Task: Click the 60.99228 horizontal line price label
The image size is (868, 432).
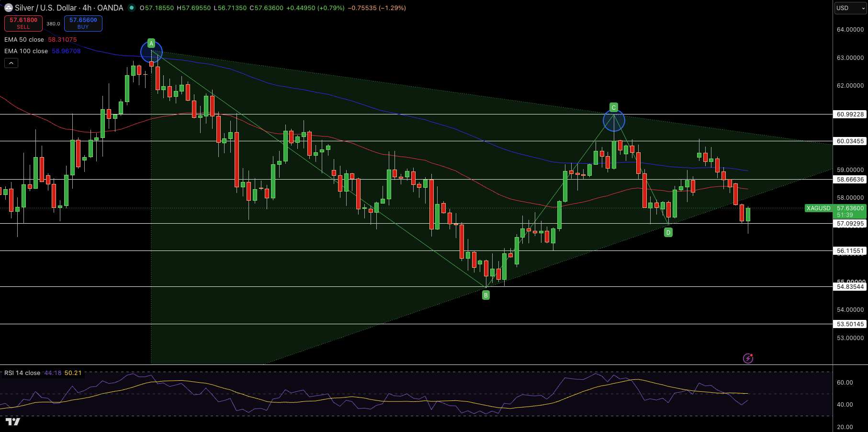Action: (850, 114)
